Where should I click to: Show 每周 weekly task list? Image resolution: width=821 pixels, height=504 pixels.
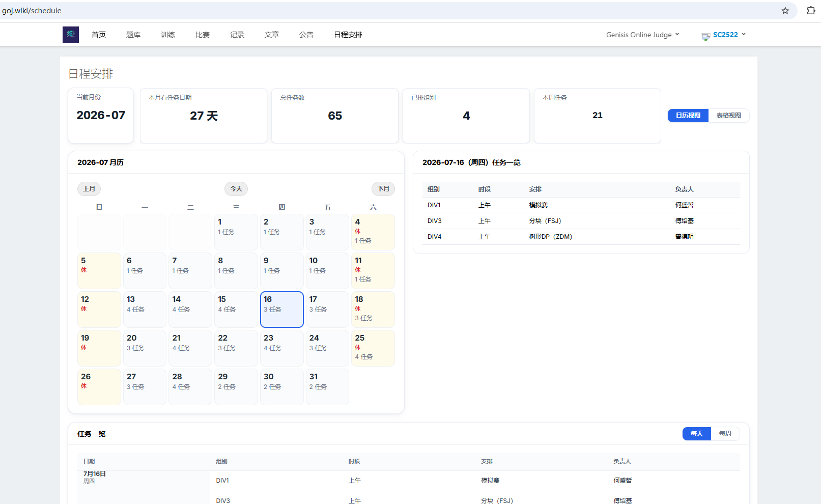point(725,434)
